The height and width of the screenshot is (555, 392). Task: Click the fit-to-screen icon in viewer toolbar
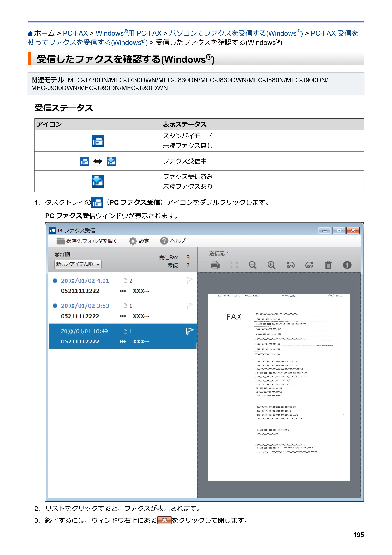pos(234,265)
